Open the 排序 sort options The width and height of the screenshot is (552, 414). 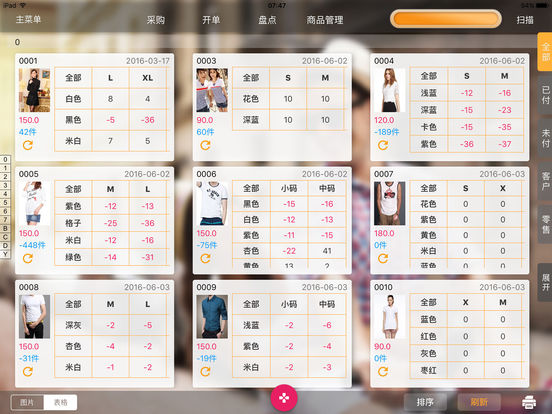point(425,402)
